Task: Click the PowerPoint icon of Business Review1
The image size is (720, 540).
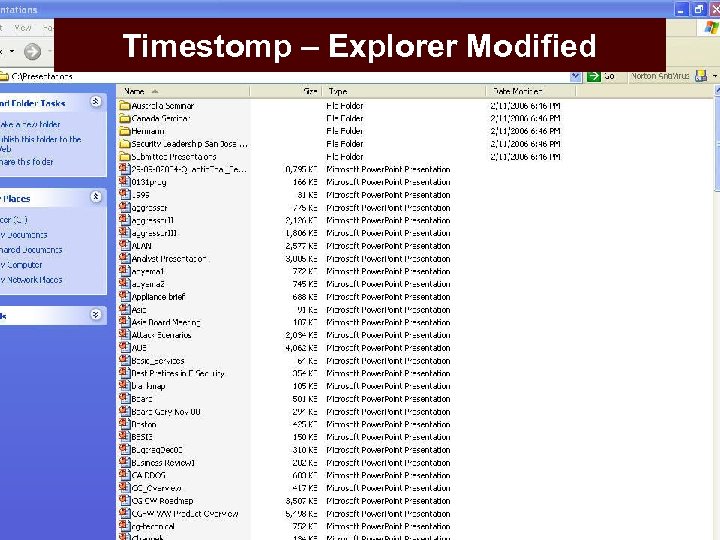Action: pyautogui.click(x=124, y=462)
